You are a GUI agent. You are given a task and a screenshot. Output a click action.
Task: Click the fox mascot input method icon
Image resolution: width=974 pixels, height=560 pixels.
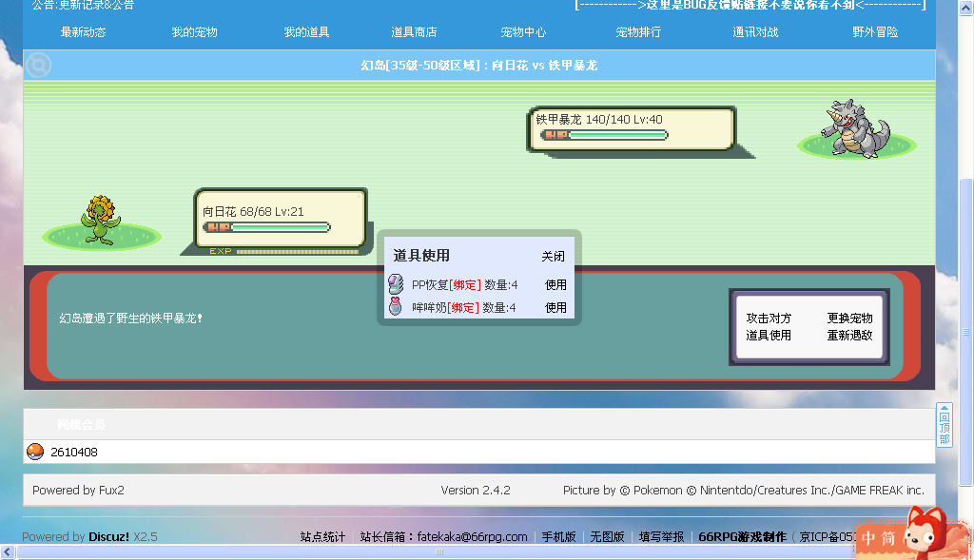[925, 532]
